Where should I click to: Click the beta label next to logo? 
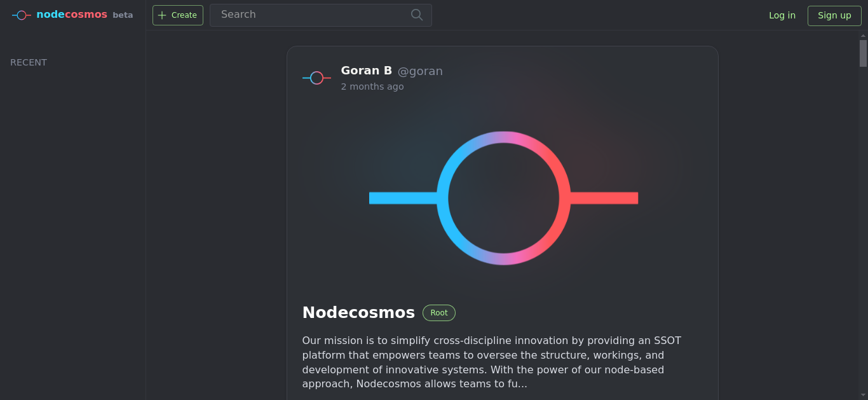pos(123,15)
